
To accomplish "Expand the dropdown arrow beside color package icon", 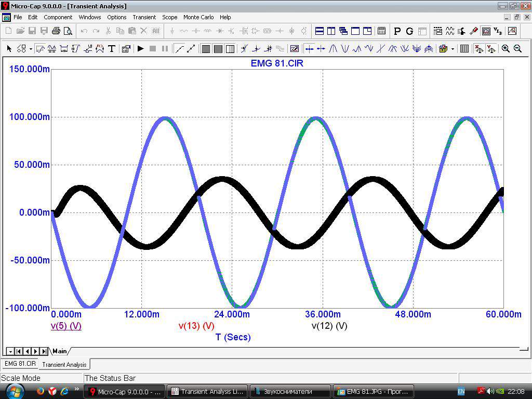I will coord(453,49).
